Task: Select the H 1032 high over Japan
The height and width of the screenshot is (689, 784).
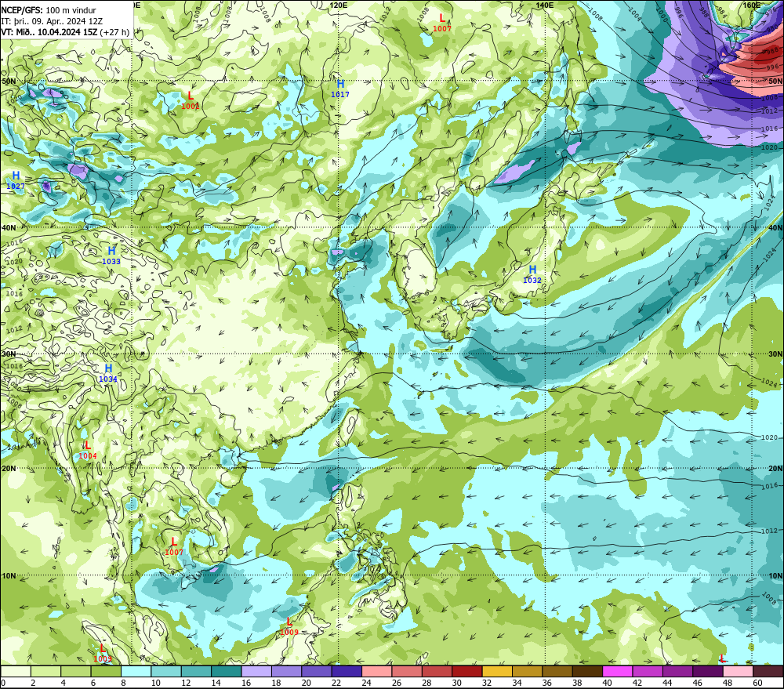Action: (532, 274)
